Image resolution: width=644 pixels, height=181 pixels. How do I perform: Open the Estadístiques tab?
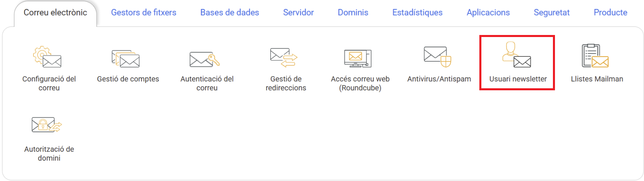[418, 13]
